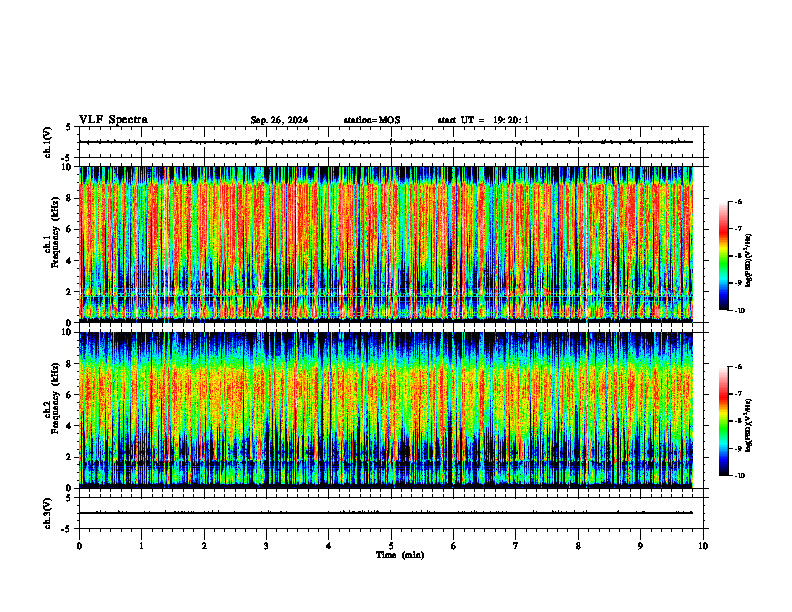Click the '4' kHz tick of ch.2 spectrogram
Viewport: 792px width, 612px height.
(70, 426)
